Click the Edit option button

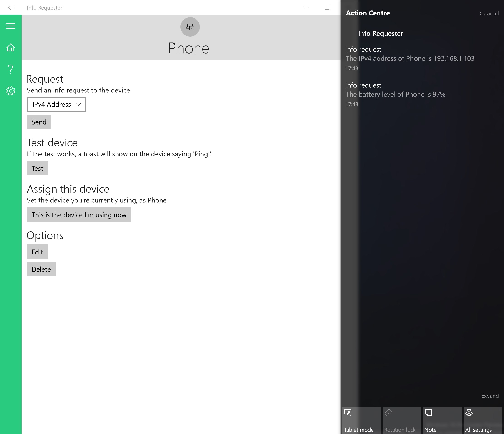click(x=37, y=252)
